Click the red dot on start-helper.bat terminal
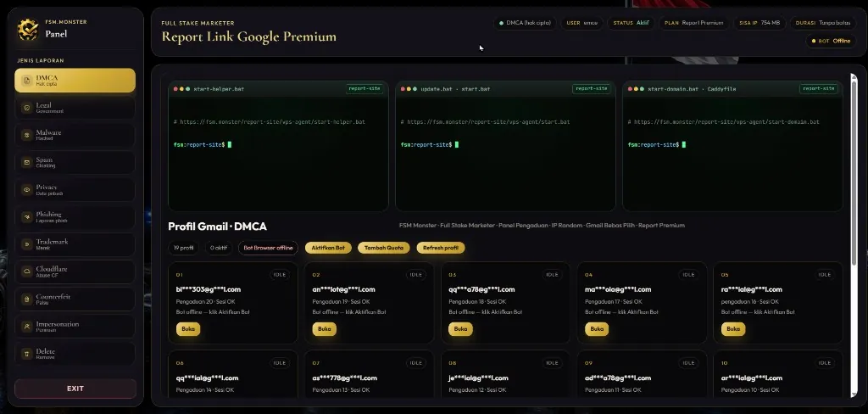This screenshot has width=868, height=414. (176, 89)
